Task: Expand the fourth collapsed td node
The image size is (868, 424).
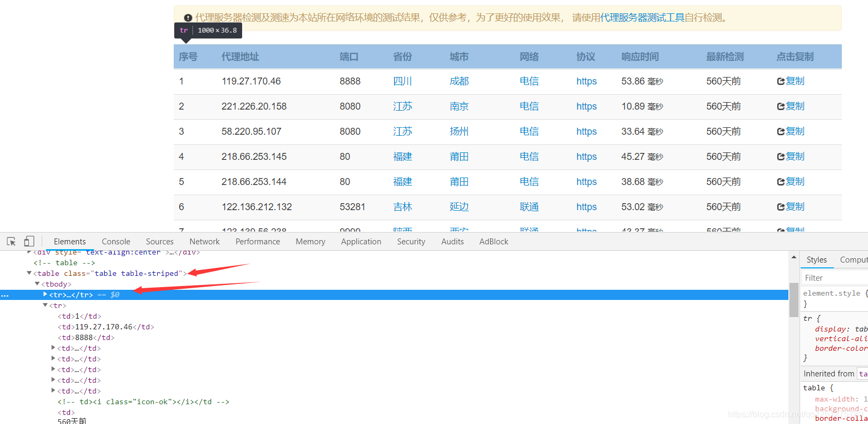Action: [53, 380]
